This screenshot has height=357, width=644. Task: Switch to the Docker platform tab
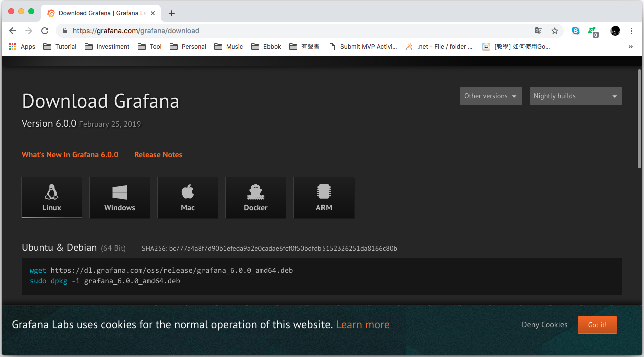pyautogui.click(x=256, y=198)
